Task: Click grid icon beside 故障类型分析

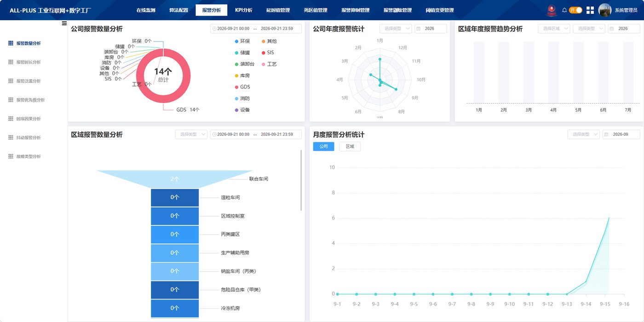Action: tap(11, 156)
